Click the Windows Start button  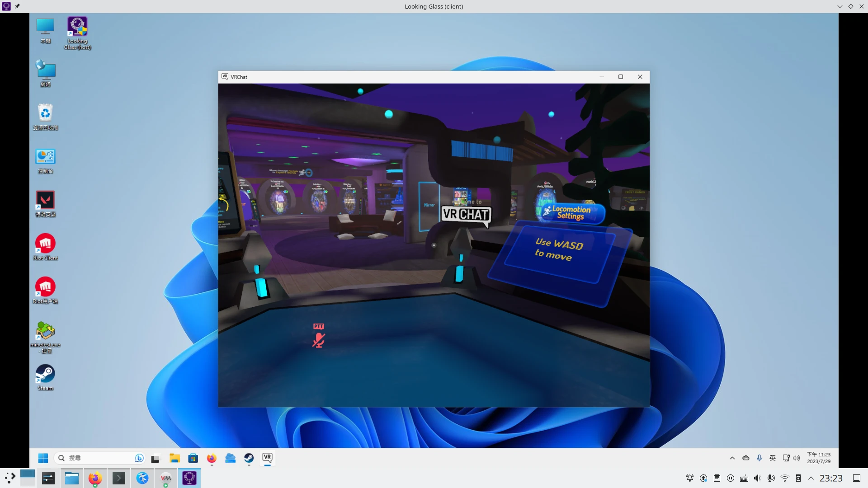(x=43, y=458)
